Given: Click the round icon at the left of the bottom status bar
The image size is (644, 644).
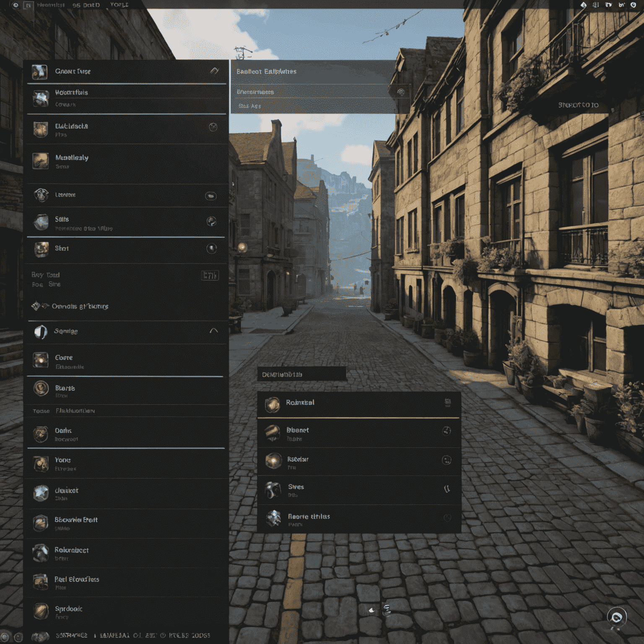Looking at the screenshot, I should 5,637.
